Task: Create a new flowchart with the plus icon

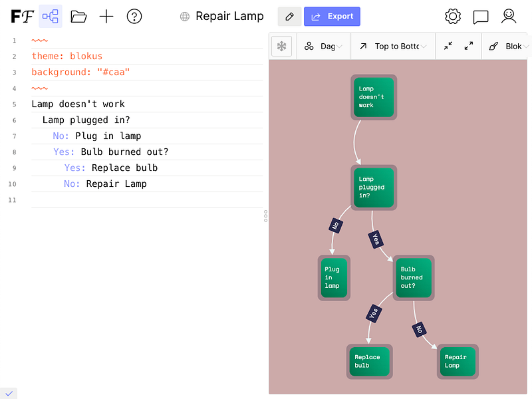Action: pyautogui.click(x=106, y=16)
